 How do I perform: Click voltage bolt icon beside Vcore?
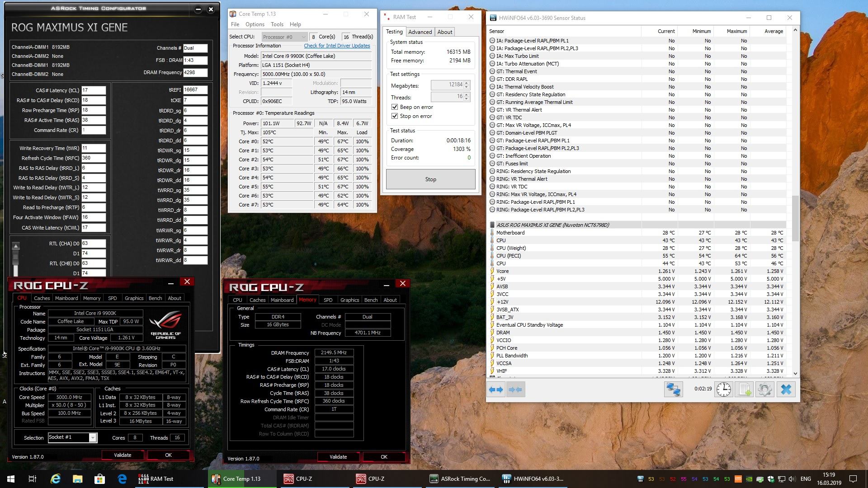492,271
